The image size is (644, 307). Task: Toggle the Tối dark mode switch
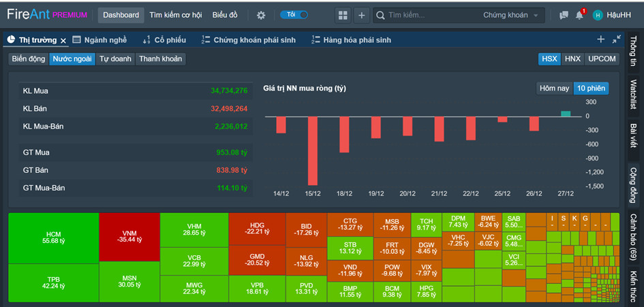(294, 15)
